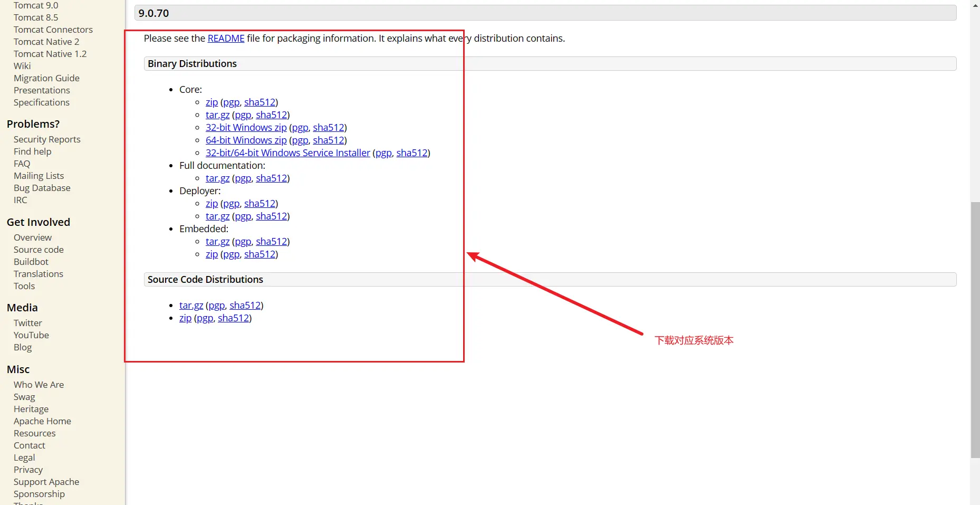980x505 pixels.
Task: Open Presentations in the sidebar
Action: click(x=42, y=90)
